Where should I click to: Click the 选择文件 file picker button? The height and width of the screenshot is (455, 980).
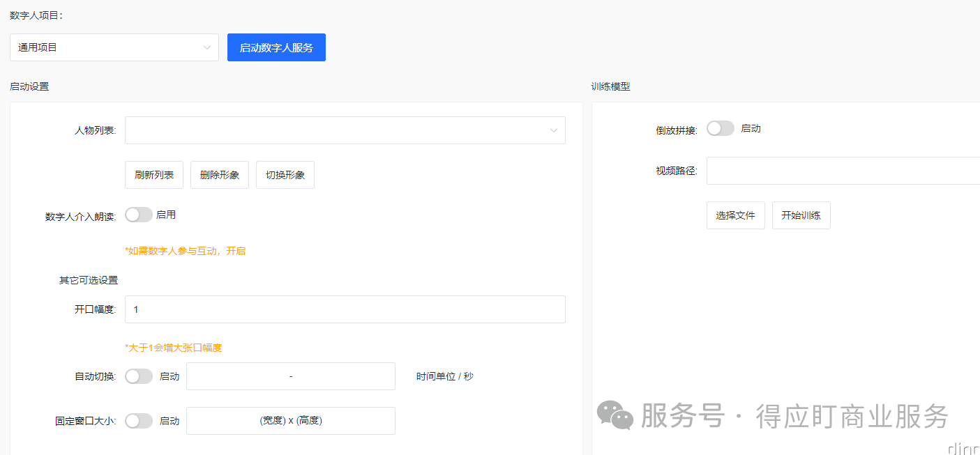click(x=735, y=215)
